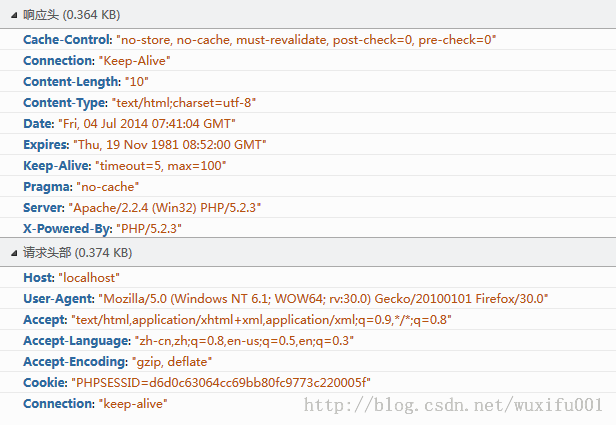Collapse the 请求头部 section triangle
616x425 pixels.
(x=14, y=253)
